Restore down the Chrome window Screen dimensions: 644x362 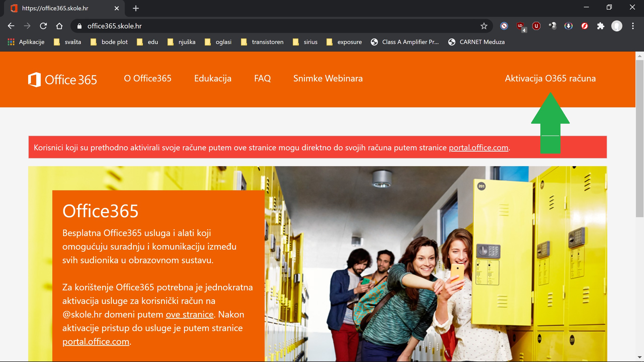(609, 7)
